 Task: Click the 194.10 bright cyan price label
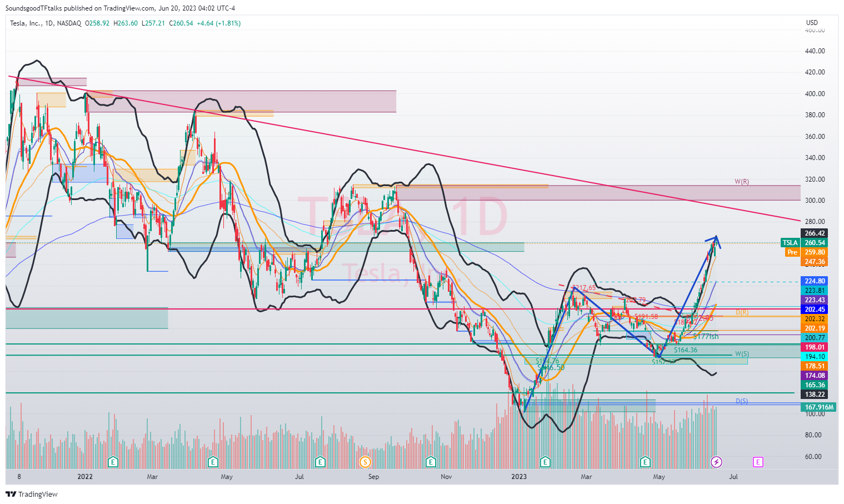click(x=814, y=356)
